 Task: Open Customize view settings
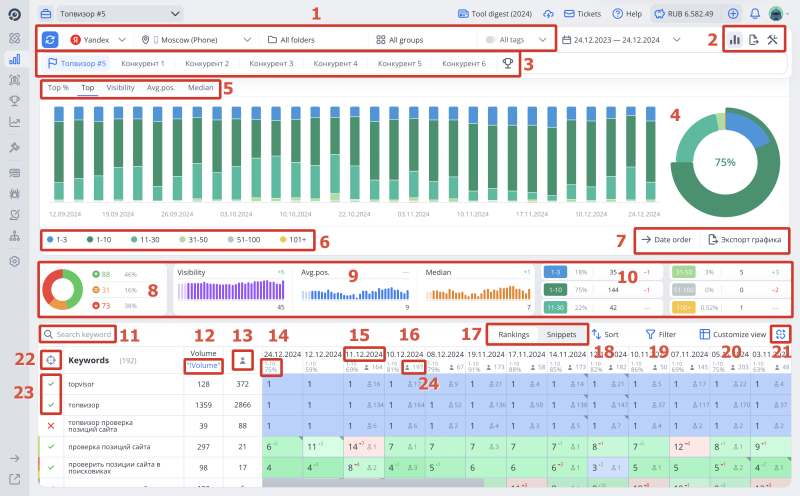coord(733,334)
